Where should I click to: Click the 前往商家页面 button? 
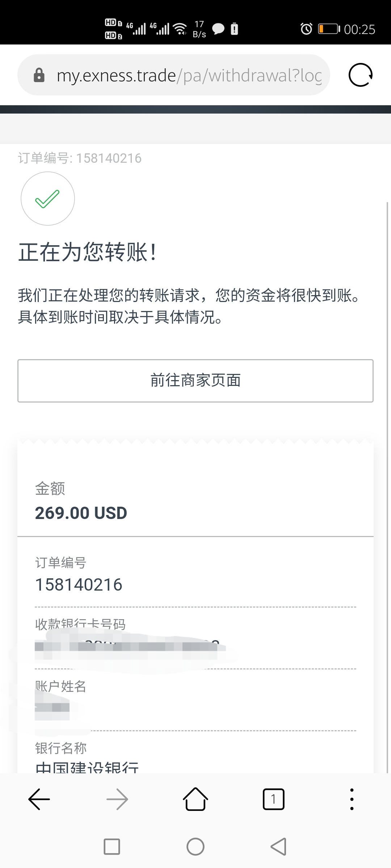pyautogui.click(x=195, y=380)
